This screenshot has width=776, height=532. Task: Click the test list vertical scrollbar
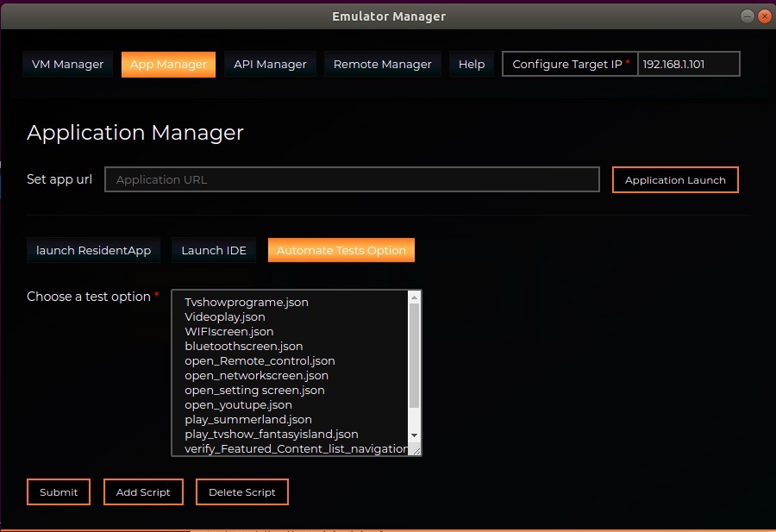tap(414, 355)
